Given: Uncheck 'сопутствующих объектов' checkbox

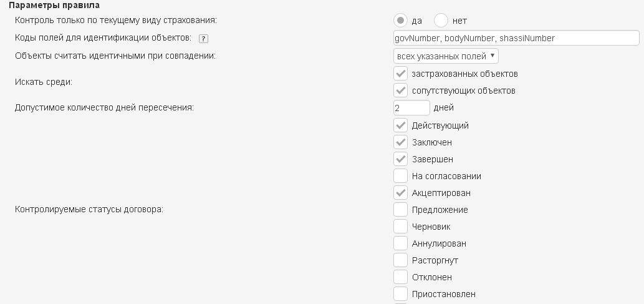Looking at the screenshot, I should point(401,91).
